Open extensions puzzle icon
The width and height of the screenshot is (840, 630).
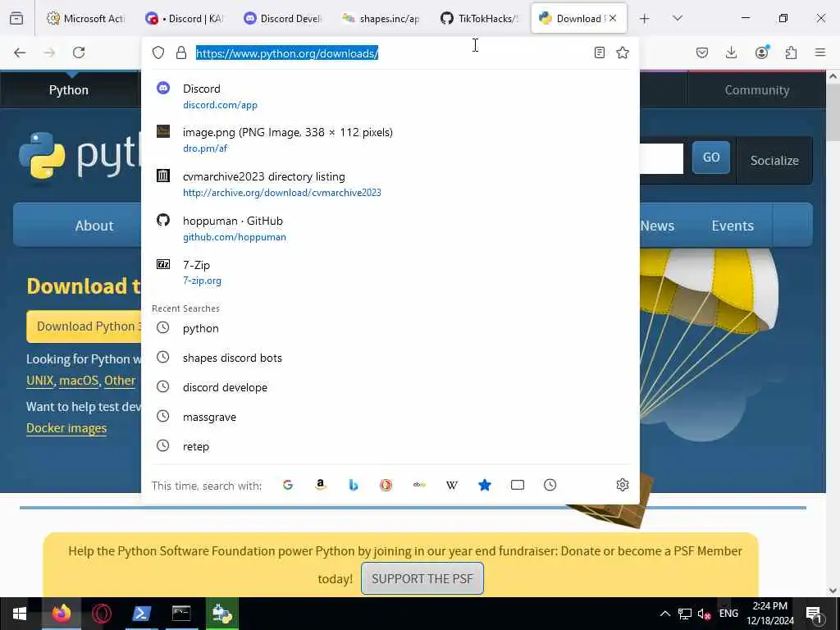pyautogui.click(x=791, y=52)
